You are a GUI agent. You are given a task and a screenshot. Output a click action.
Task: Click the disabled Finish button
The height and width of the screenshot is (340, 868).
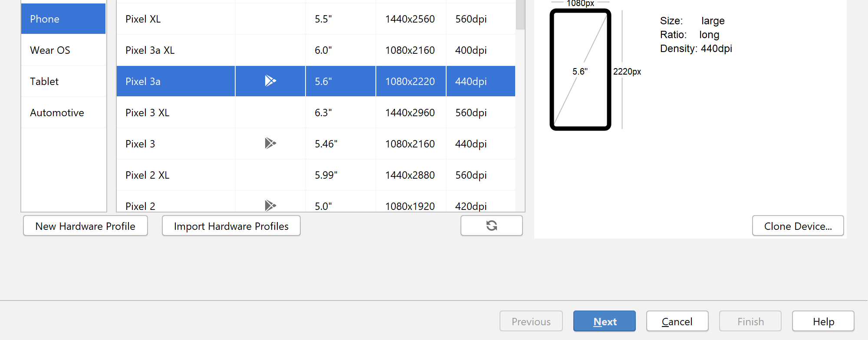[750, 321]
